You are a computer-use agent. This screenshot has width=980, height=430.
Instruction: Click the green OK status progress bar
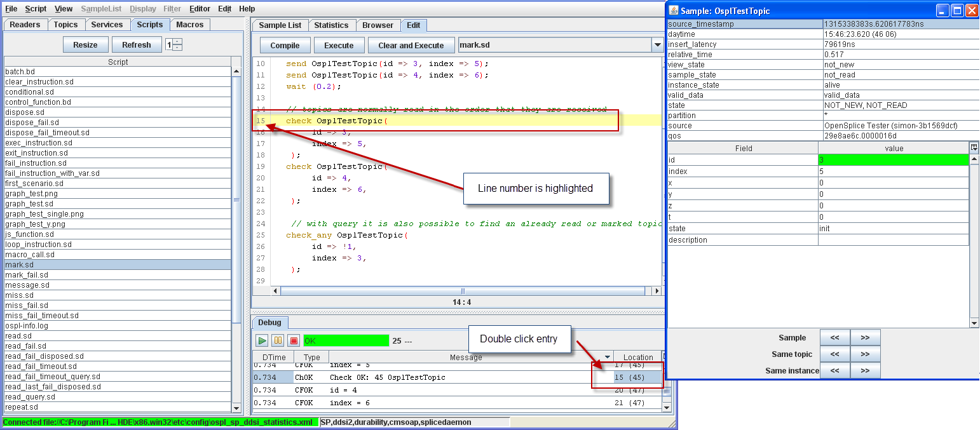[346, 341]
